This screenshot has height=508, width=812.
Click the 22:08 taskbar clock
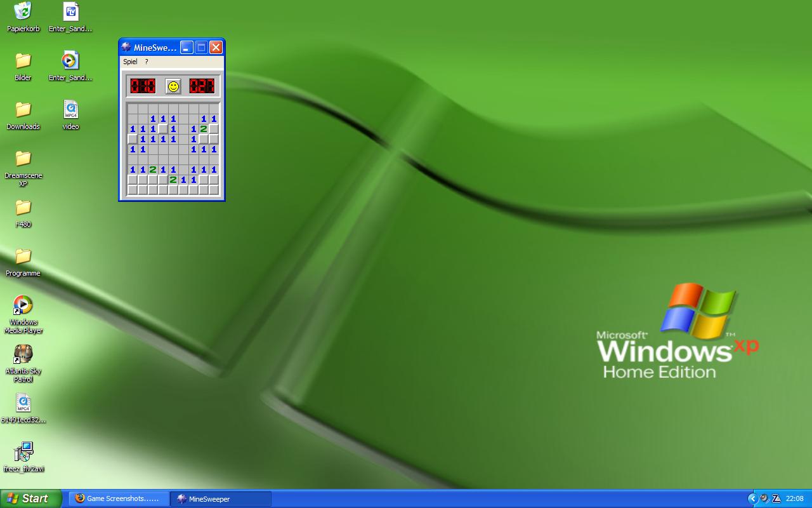click(795, 498)
